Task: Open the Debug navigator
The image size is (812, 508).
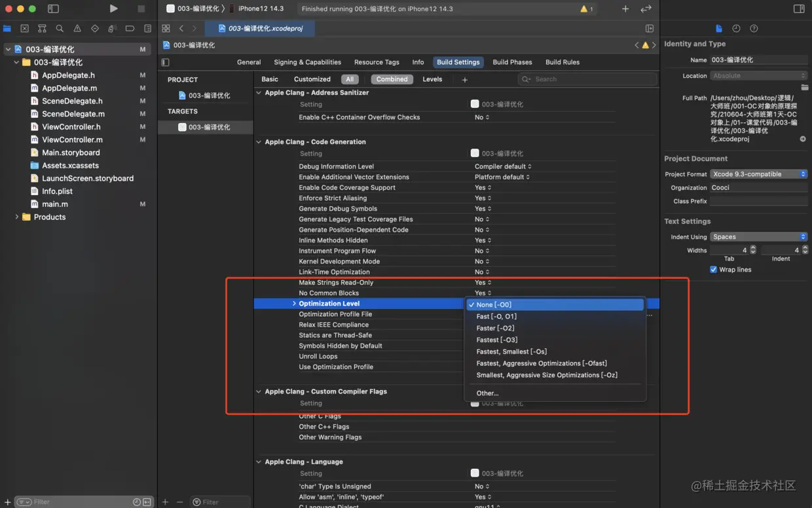Action: [112, 28]
